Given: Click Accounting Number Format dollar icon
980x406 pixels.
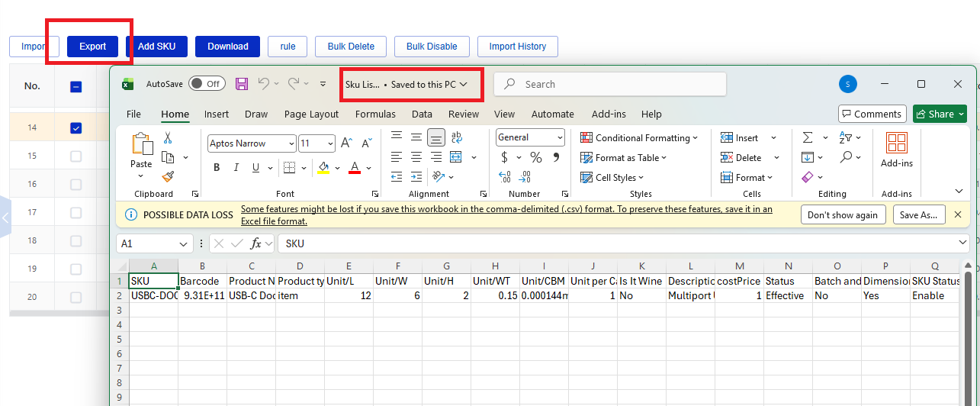Looking at the screenshot, I should coord(505,157).
